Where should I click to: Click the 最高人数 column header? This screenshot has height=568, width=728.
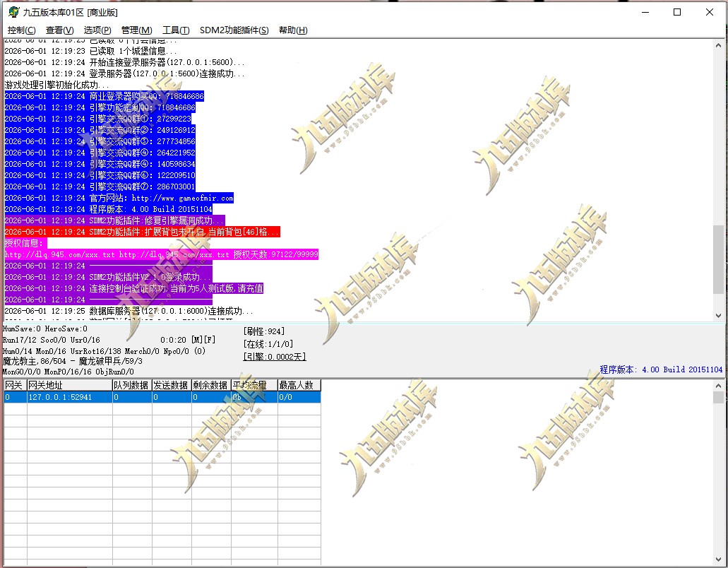pos(299,385)
